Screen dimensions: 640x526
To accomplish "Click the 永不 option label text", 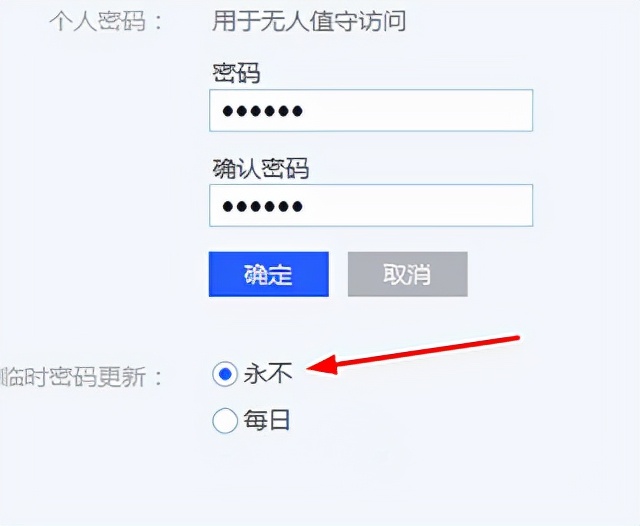I will [268, 374].
